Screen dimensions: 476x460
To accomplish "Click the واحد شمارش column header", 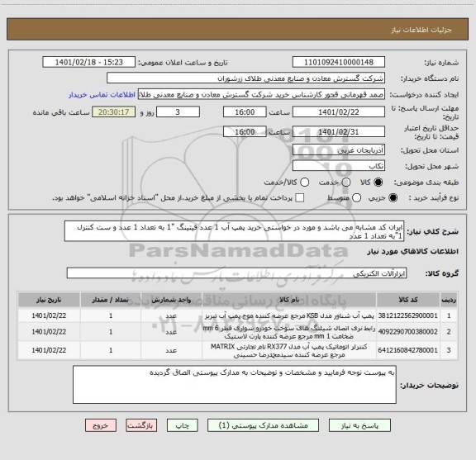I will coord(171,300).
